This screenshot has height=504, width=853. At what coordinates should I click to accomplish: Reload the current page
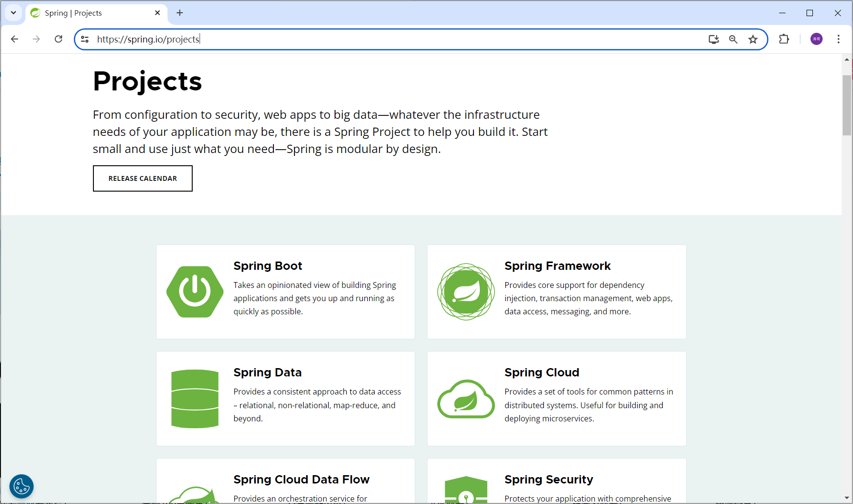pyautogui.click(x=59, y=39)
